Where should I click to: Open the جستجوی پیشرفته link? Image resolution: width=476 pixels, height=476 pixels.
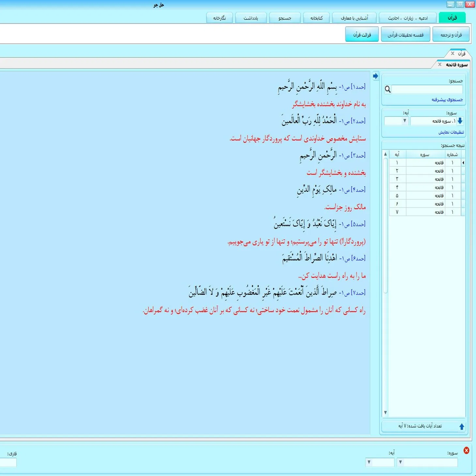(447, 100)
